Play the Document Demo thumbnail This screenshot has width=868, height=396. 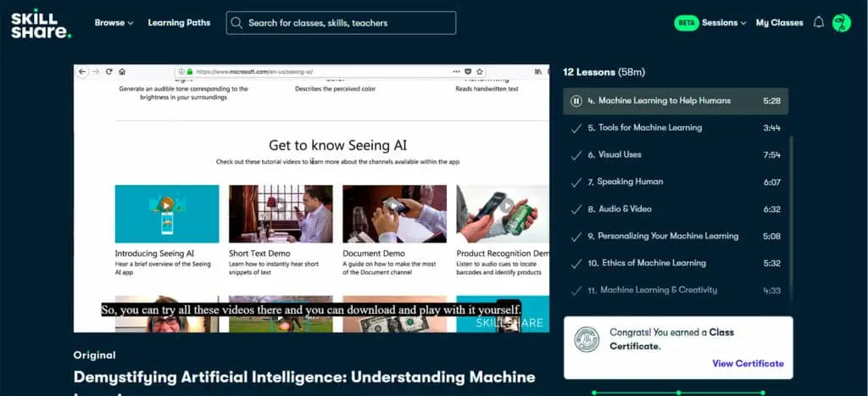coord(395,214)
